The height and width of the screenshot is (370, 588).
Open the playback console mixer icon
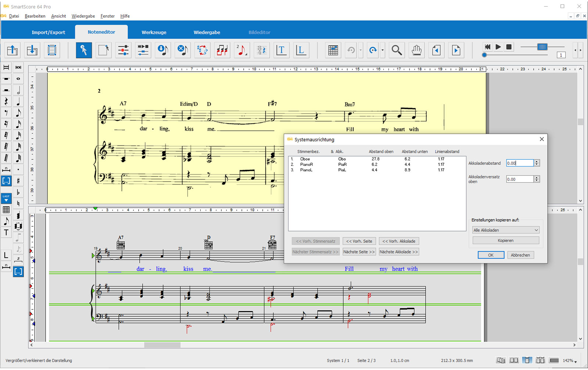[143, 50]
